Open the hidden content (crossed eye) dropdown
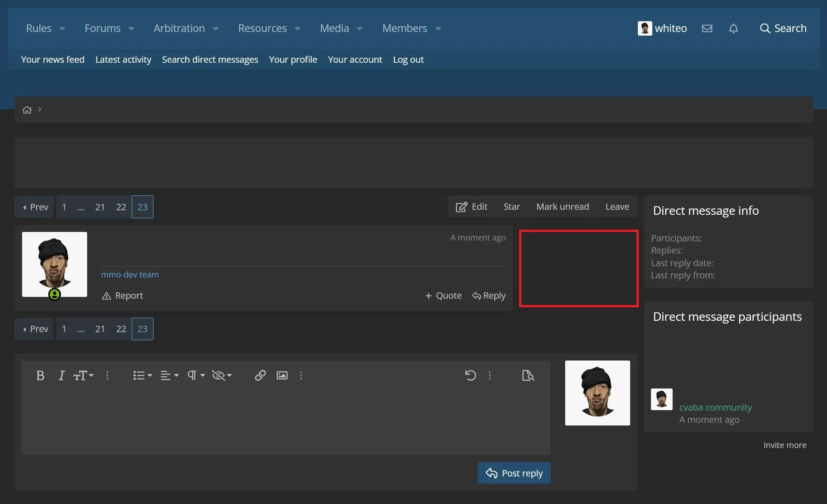The height and width of the screenshot is (504, 827). tap(222, 375)
